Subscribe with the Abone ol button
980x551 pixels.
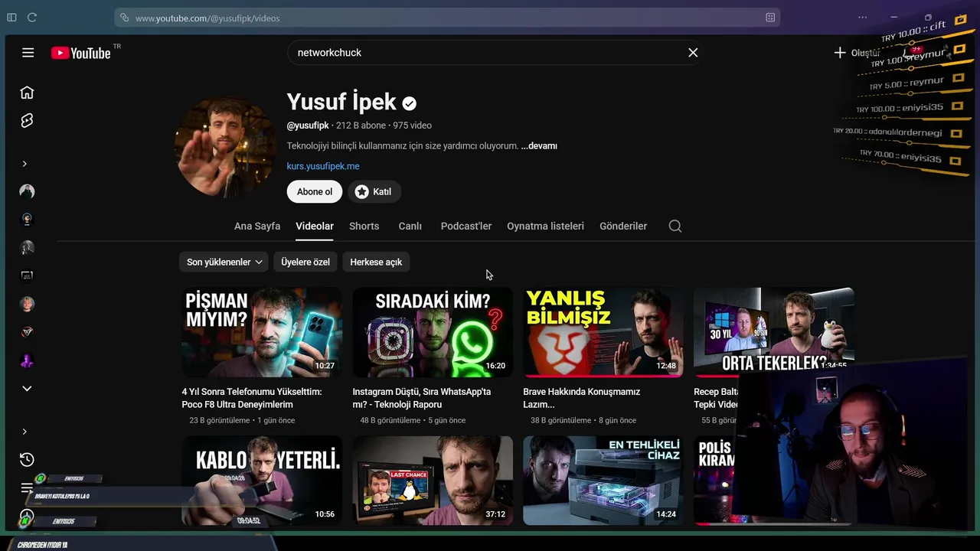coord(315,191)
